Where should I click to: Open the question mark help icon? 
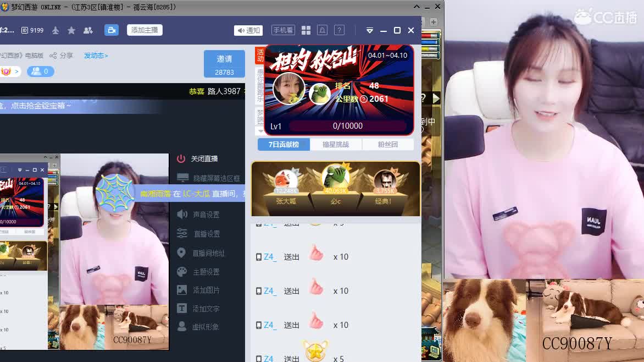[339, 30]
